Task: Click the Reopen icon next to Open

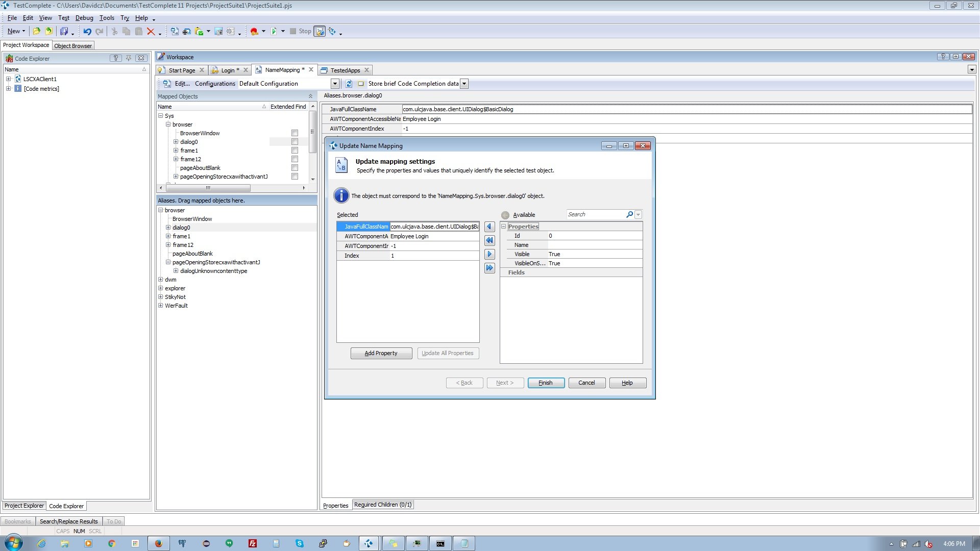Action: tap(49, 31)
